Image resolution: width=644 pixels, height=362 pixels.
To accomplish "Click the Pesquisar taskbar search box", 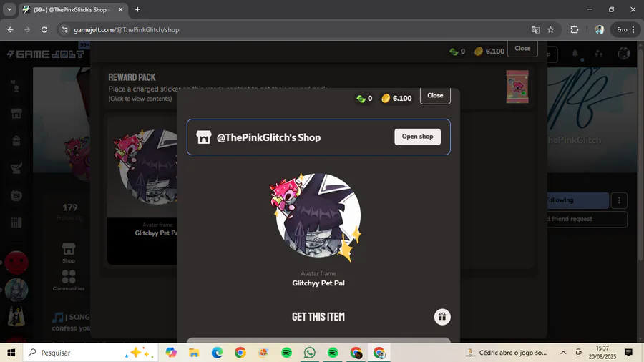I will pos(90,353).
